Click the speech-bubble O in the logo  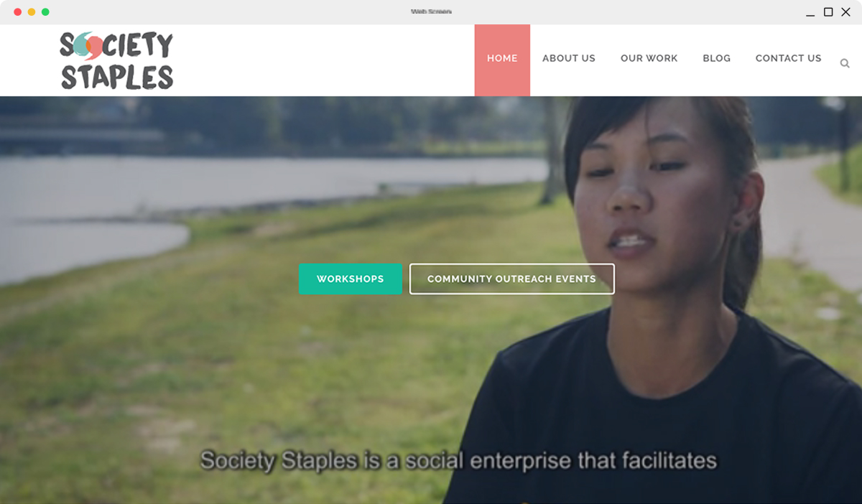[x=89, y=45]
